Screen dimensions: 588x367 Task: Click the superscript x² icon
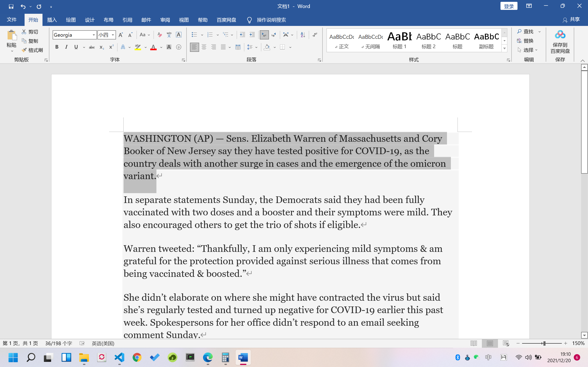click(111, 47)
